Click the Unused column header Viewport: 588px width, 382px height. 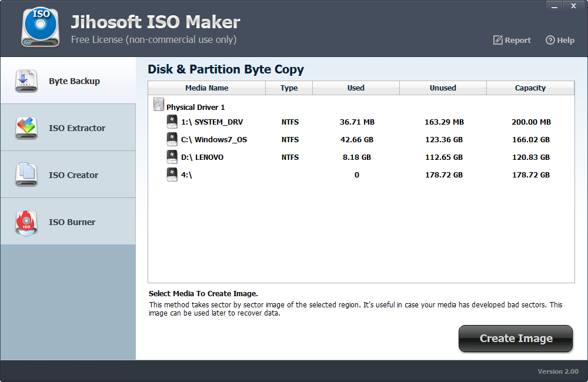[x=443, y=88]
